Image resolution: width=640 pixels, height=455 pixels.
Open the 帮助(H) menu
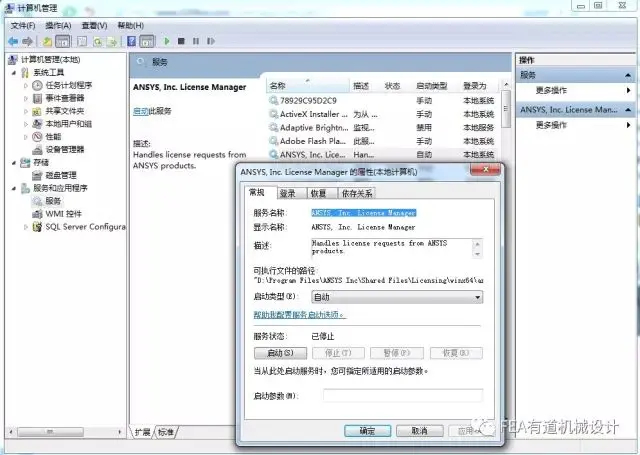point(131,26)
